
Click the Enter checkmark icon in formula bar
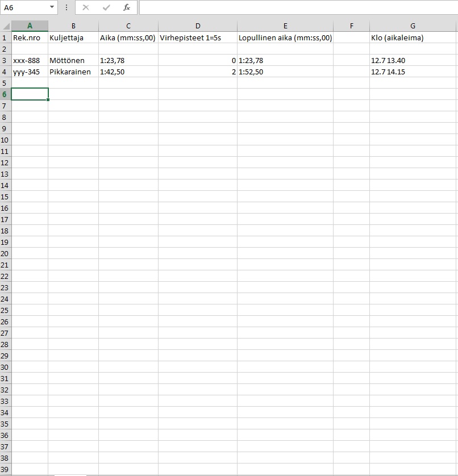click(x=106, y=7)
